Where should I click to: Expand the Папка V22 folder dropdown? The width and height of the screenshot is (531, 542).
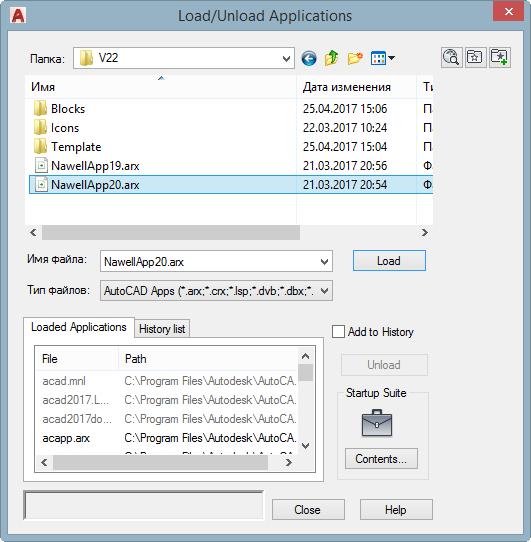point(286,58)
